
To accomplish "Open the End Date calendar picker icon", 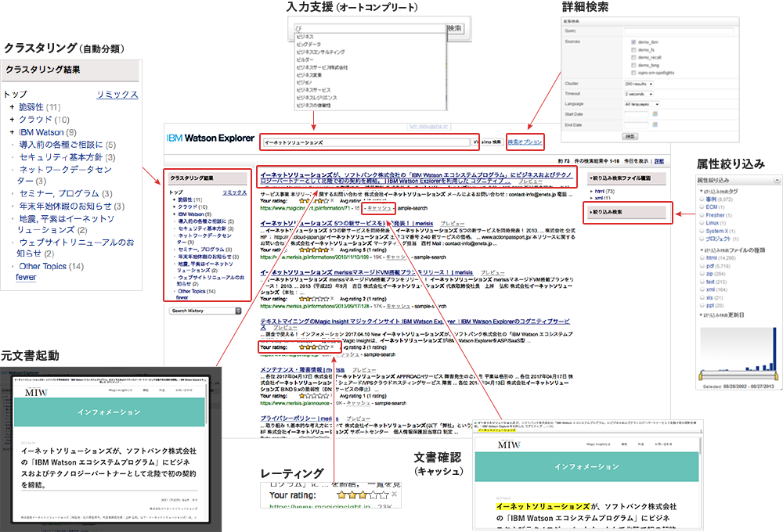I will pyautogui.click(x=655, y=124).
